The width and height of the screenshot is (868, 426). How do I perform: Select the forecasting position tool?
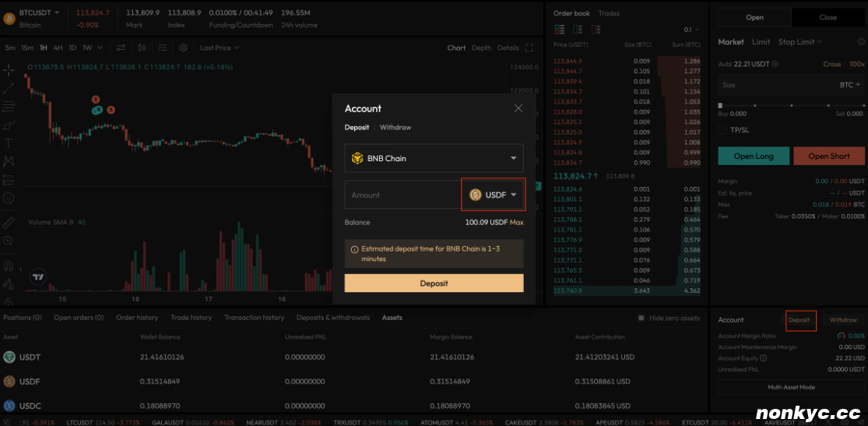(9, 179)
